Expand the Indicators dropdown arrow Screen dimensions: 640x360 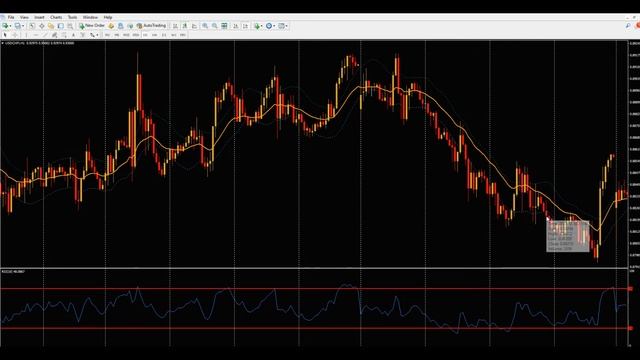tap(262, 26)
